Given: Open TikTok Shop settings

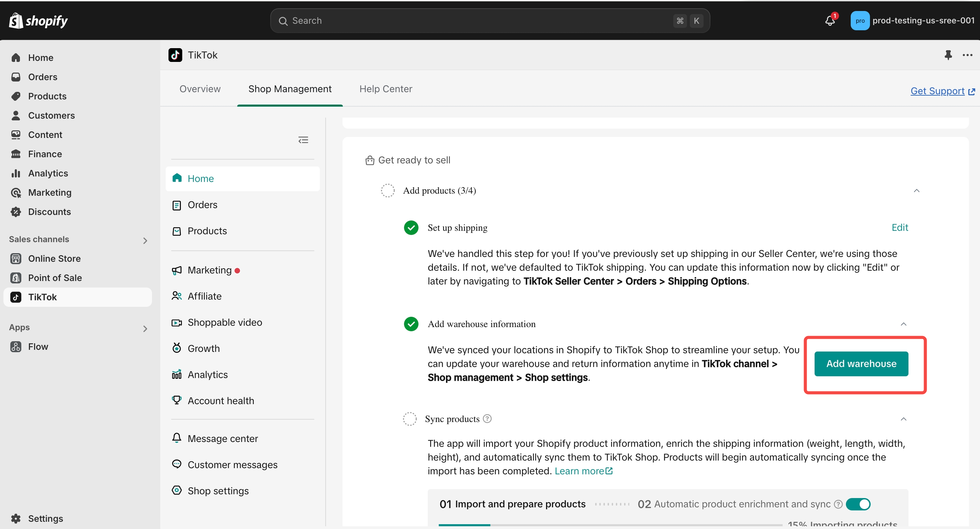Looking at the screenshot, I should [x=218, y=490].
